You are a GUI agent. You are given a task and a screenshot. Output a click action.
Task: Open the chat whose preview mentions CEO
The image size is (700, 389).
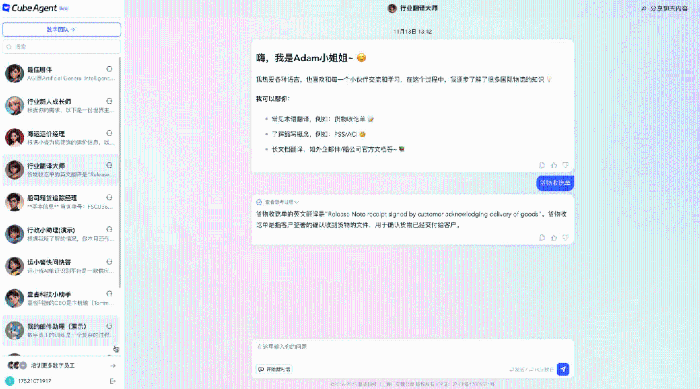[x=61, y=298]
